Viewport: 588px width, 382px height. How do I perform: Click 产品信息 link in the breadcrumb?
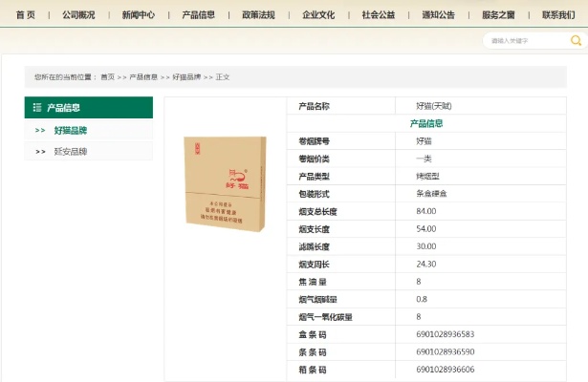coord(143,77)
